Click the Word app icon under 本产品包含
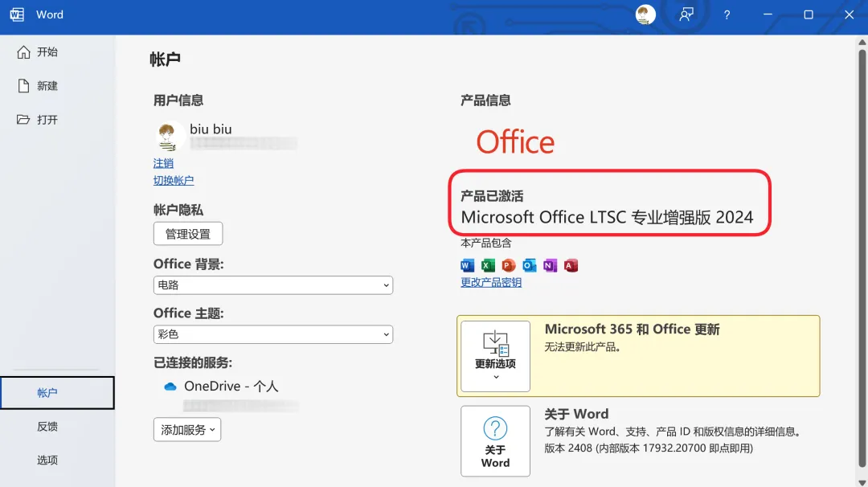The image size is (868, 487). (467, 266)
